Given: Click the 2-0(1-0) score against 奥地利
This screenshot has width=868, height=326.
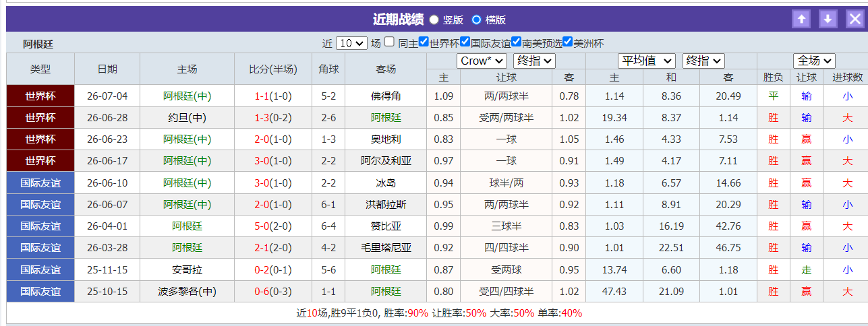Looking at the screenshot, I should pos(273,139).
